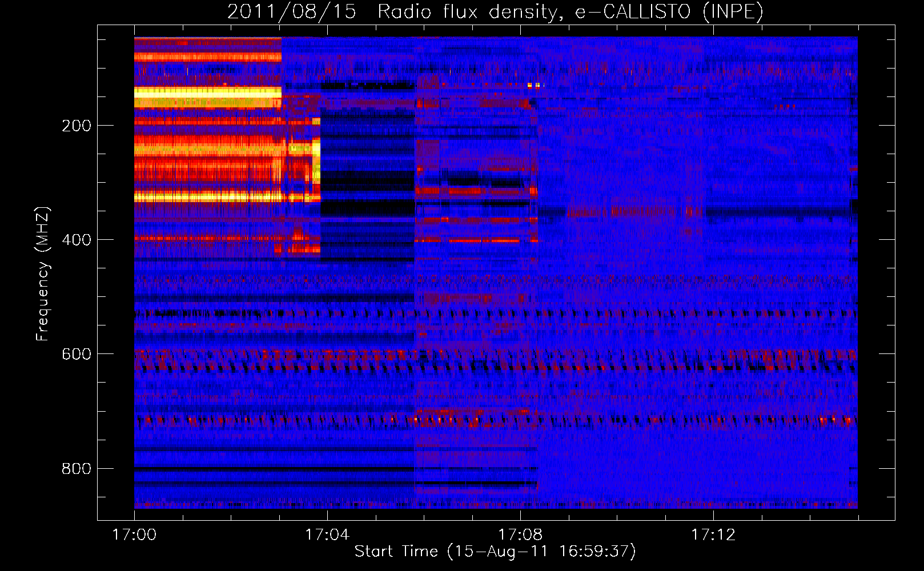Select the 800 frequency axis label
924x571 pixels.
coord(77,469)
